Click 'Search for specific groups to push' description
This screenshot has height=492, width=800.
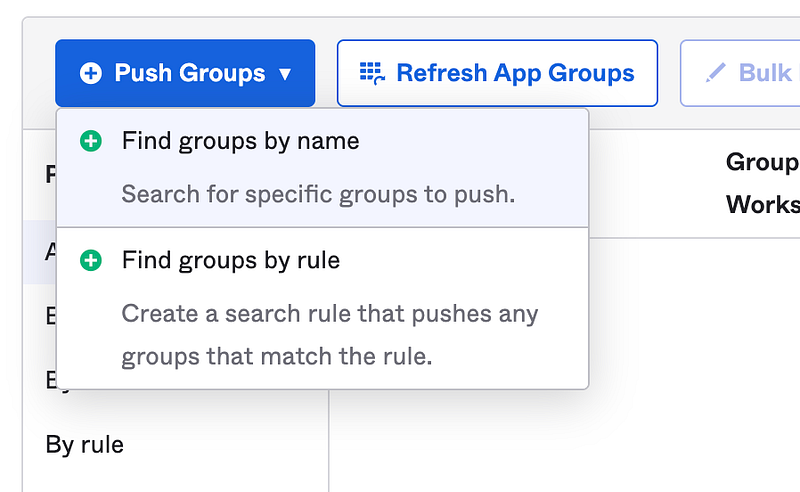click(x=318, y=193)
